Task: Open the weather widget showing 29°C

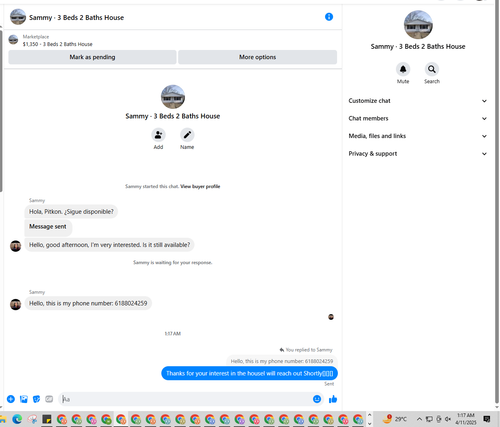Action: click(x=395, y=419)
